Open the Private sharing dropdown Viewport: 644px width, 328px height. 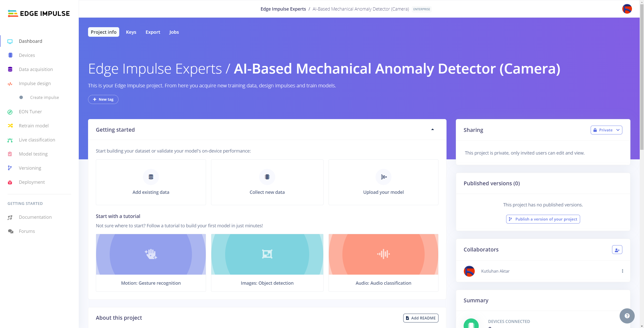coord(606,130)
